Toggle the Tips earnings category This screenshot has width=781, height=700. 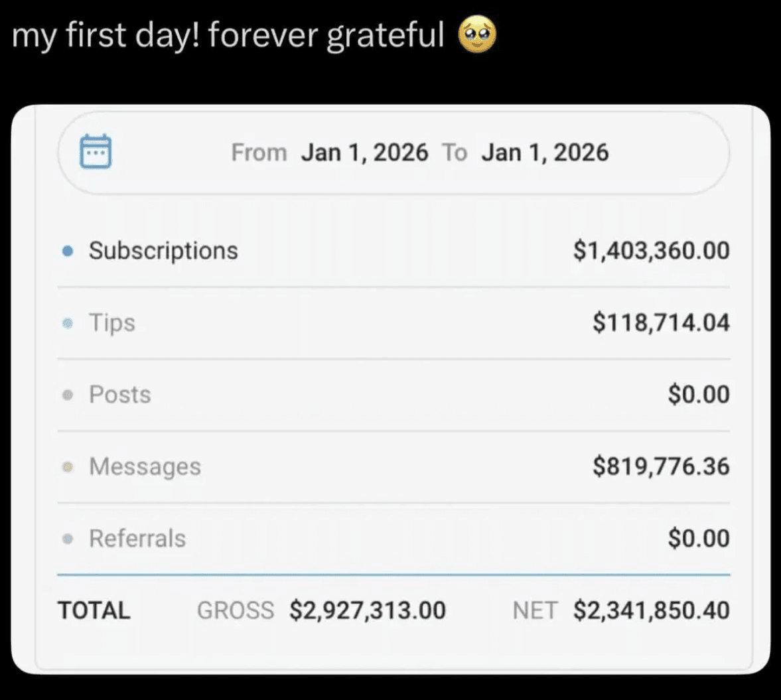[x=112, y=323]
